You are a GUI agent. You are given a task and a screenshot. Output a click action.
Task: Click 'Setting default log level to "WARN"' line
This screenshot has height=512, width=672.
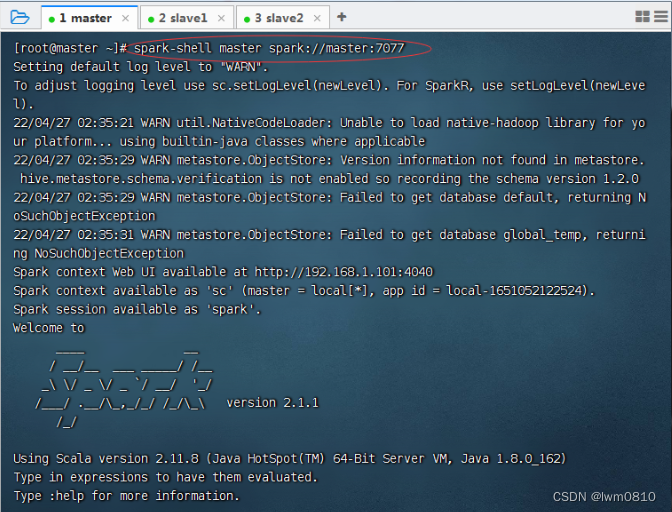coord(141,67)
